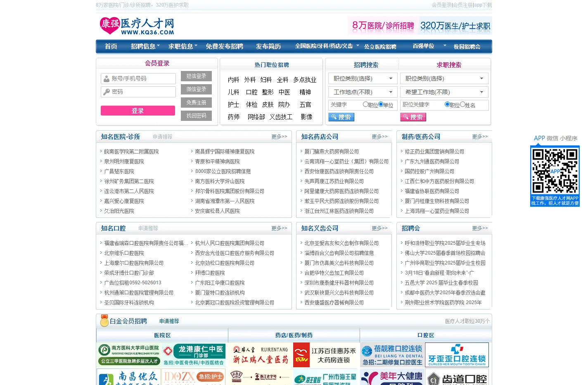Click the pink 登录 button
Screen dimensions: 588x385
[x=138, y=111]
